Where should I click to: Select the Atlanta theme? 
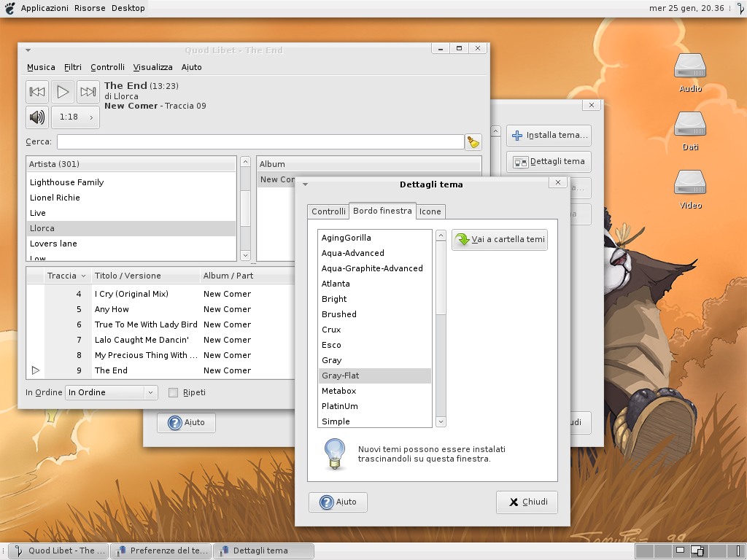point(375,284)
